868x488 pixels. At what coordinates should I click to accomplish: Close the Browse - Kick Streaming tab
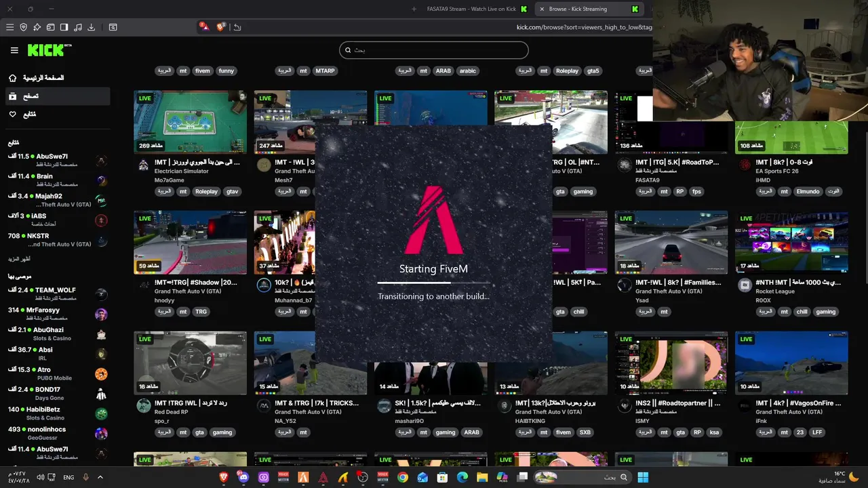[542, 9]
